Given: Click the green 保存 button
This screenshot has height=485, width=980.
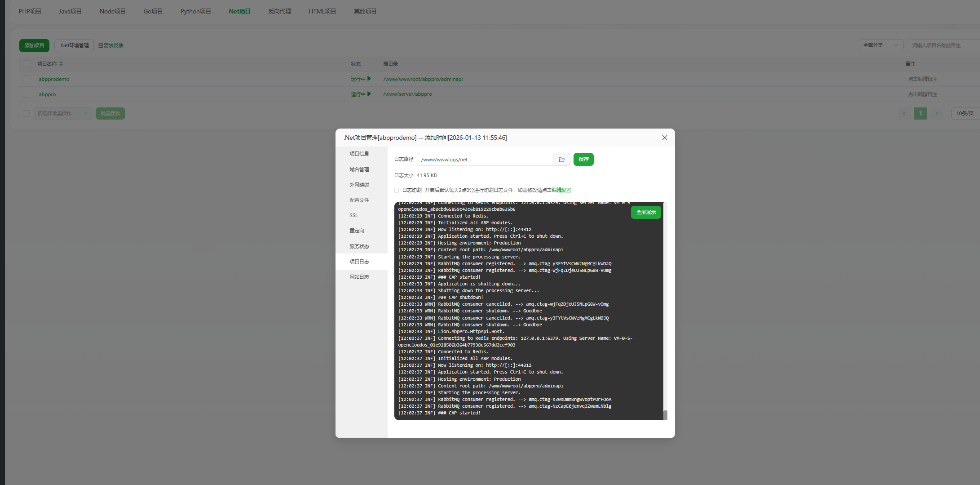Looking at the screenshot, I should coord(583,160).
